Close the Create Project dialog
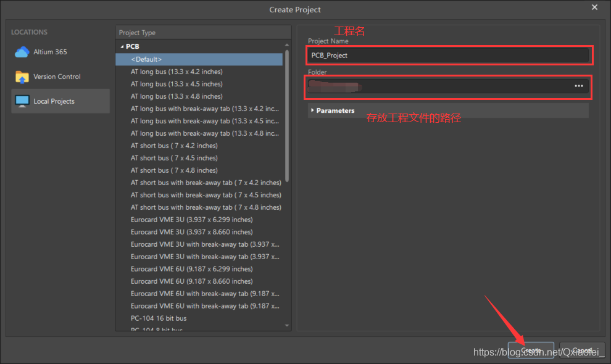611x364 pixels. [x=594, y=7]
